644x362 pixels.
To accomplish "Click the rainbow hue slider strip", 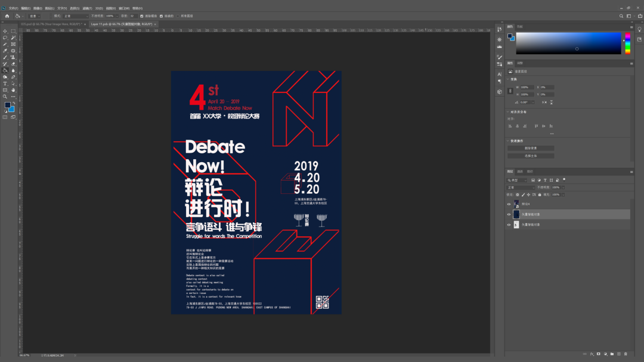I will [x=627, y=44].
